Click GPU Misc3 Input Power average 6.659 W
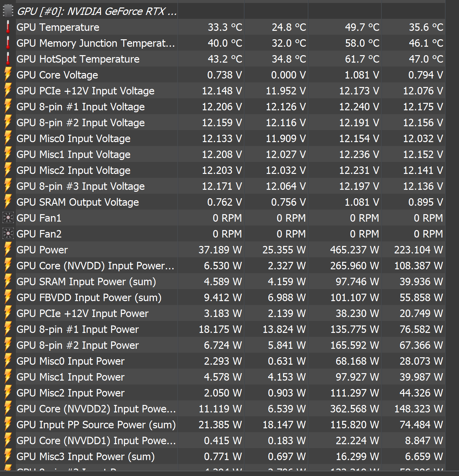The width and height of the screenshot is (459, 476). pyautogui.click(x=424, y=457)
